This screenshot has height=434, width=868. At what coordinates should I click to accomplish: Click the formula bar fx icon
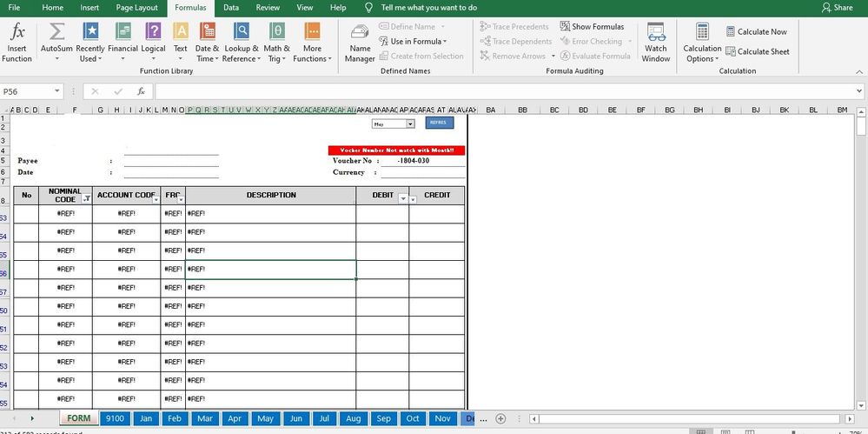pyautogui.click(x=141, y=91)
